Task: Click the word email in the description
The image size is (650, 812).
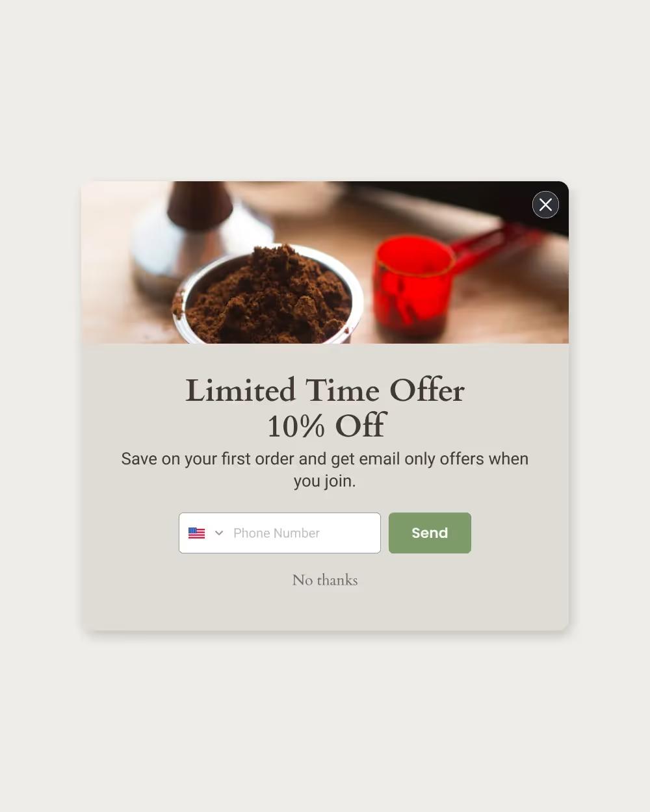Action: point(380,459)
